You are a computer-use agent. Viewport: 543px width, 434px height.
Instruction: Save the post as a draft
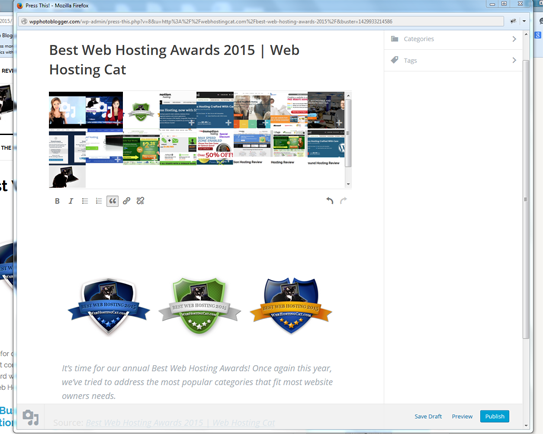click(428, 416)
